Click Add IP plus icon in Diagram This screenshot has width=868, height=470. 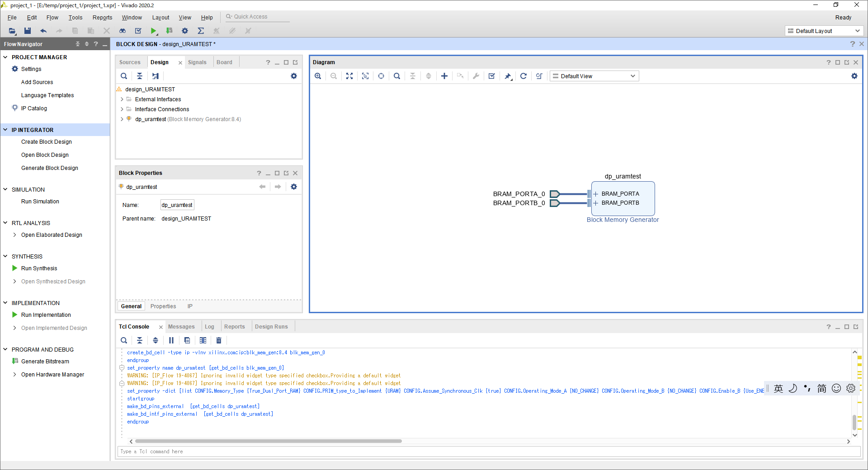coord(444,76)
